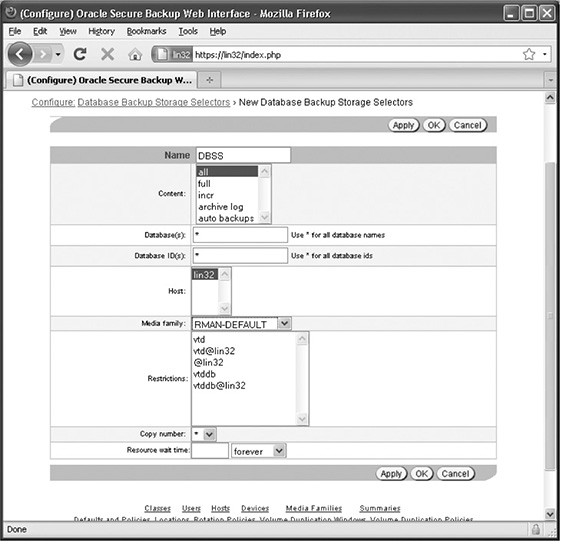The width and height of the screenshot is (562, 541).
Task: Click the Name field containing DBSS
Action: click(243, 155)
